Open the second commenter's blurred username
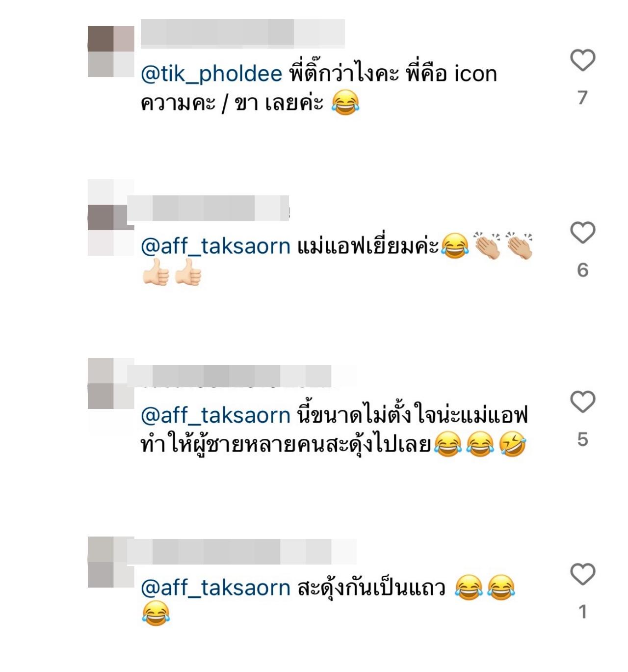The image size is (628, 672). point(208,208)
